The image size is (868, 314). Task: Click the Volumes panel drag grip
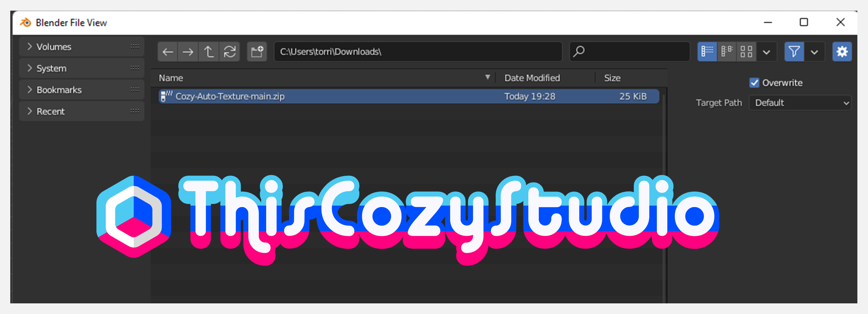(135, 46)
